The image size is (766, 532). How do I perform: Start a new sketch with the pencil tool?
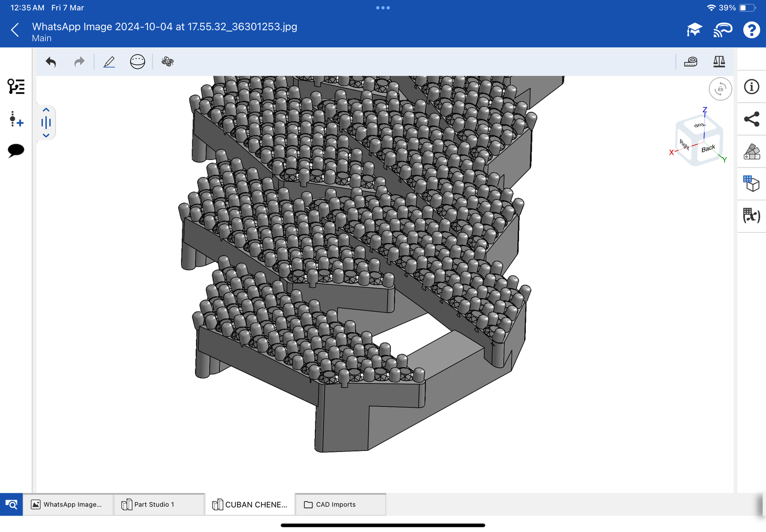(109, 62)
